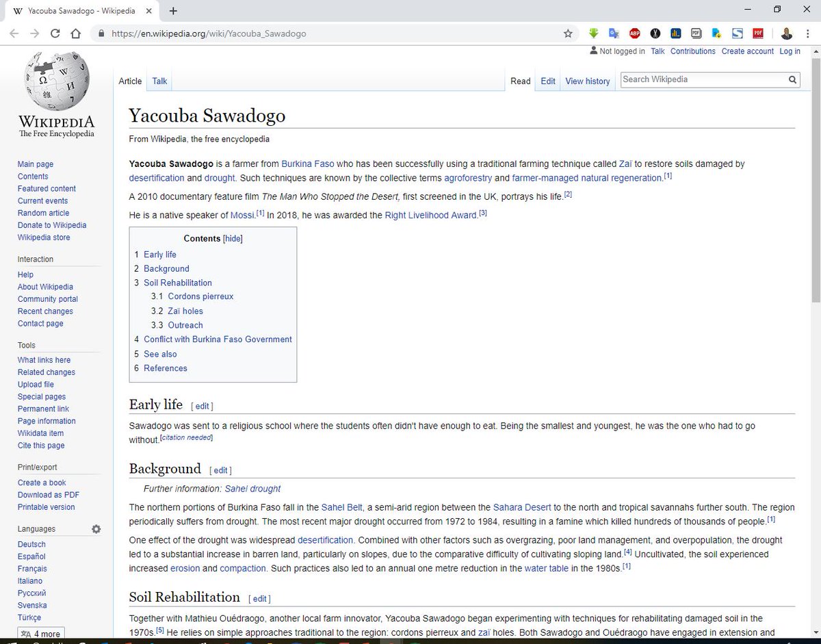Open the Log in link

(x=790, y=51)
